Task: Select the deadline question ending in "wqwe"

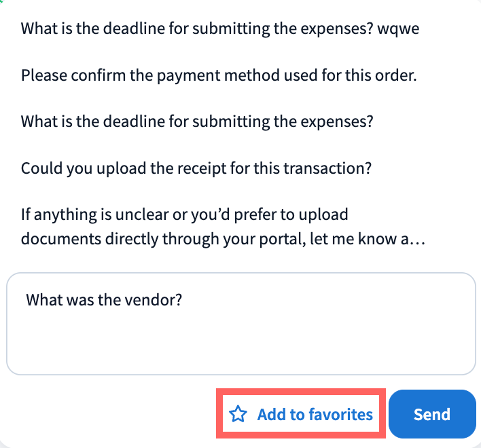Action: pyautogui.click(x=224, y=29)
